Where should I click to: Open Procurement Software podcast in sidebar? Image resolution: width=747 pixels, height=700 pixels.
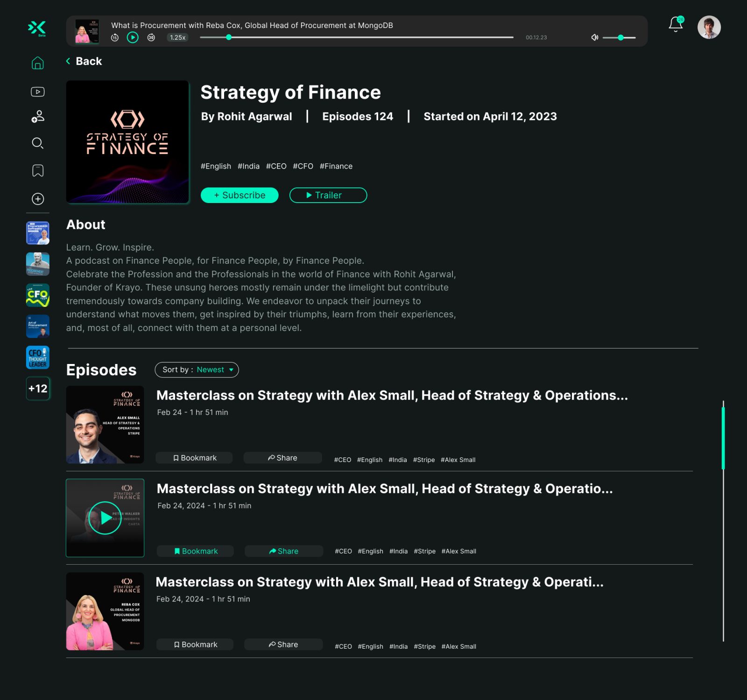38,233
